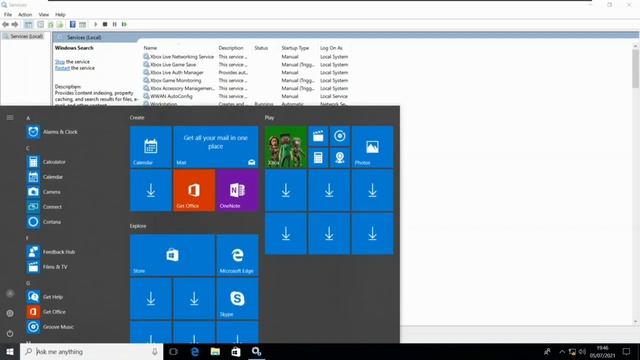
Task: Click the Status column header
Action: (261, 48)
